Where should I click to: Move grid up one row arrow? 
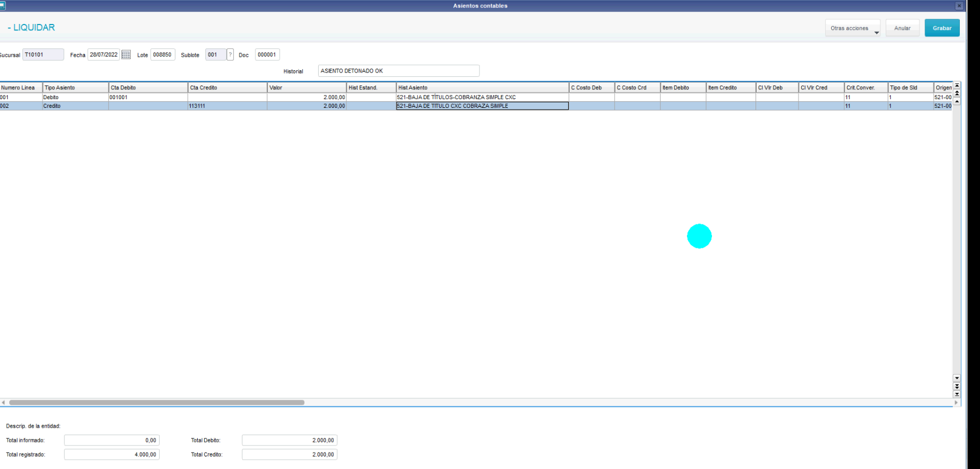pos(957,101)
